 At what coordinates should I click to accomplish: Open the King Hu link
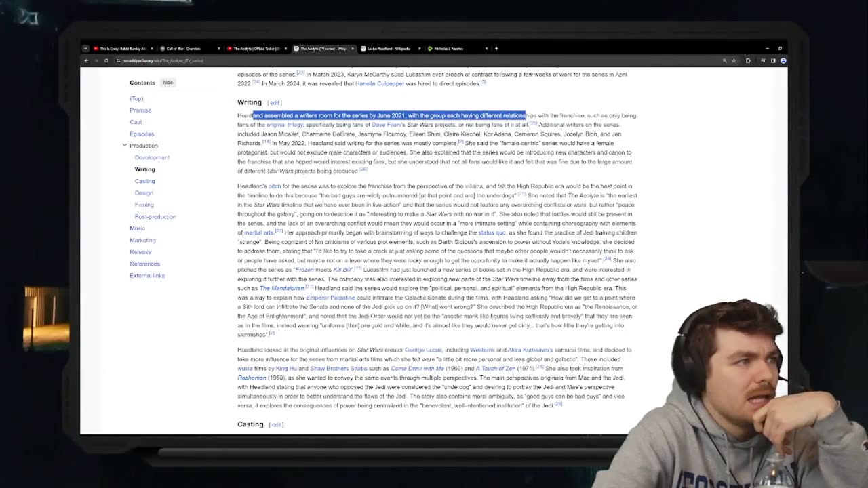(286, 369)
